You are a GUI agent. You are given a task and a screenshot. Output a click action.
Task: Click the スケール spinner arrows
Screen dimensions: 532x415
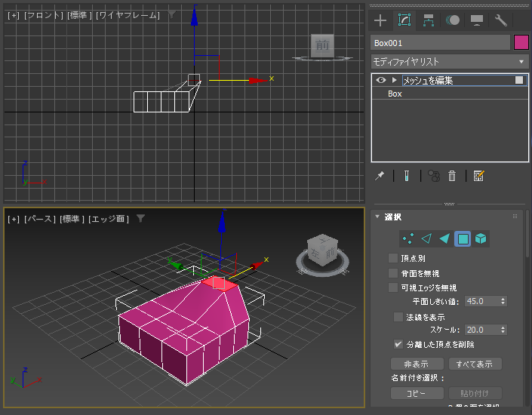[x=503, y=330]
